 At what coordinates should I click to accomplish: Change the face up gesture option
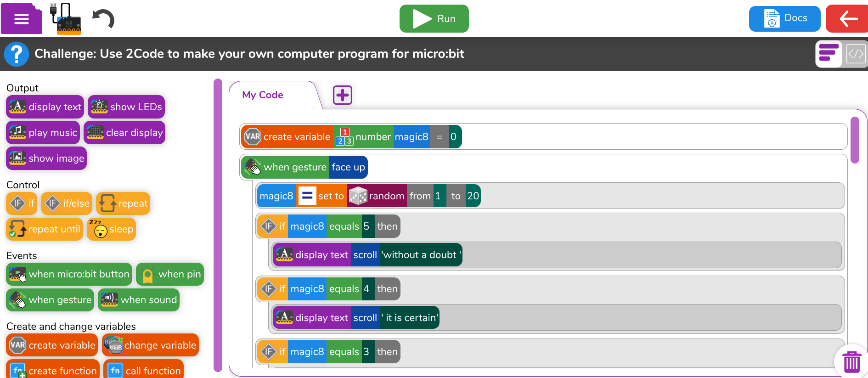click(x=349, y=167)
